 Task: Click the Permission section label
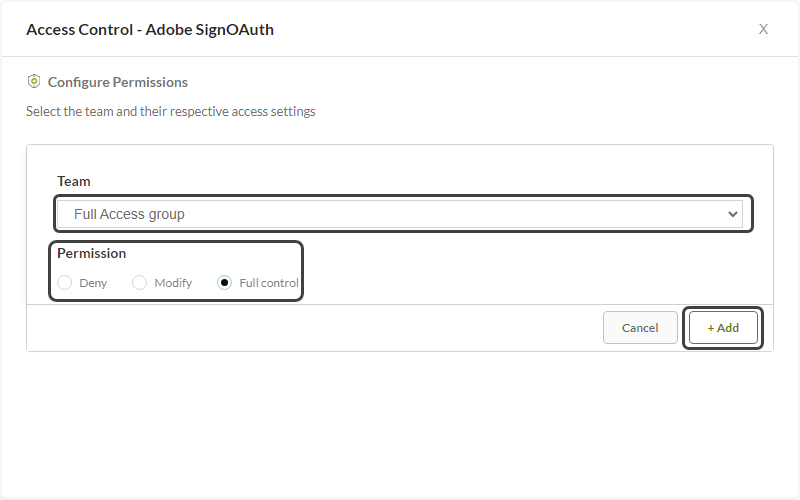(x=92, y=253)
